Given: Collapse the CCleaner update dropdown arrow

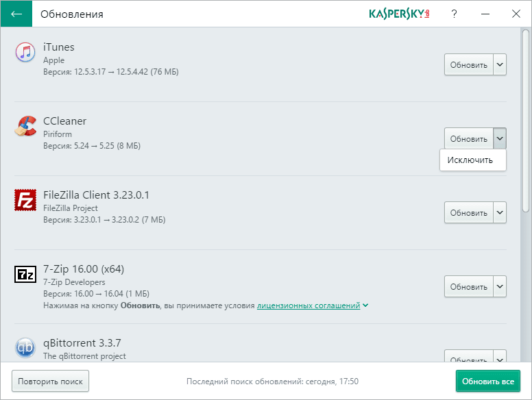Looking at the screenshot, I should pyautogui.click(x=500, y=138).
